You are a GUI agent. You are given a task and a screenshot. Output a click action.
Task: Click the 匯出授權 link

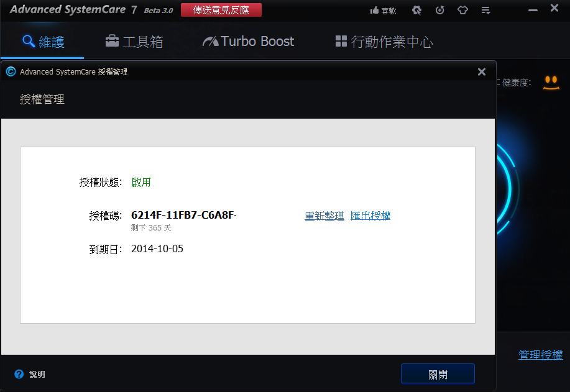(370, 216)
